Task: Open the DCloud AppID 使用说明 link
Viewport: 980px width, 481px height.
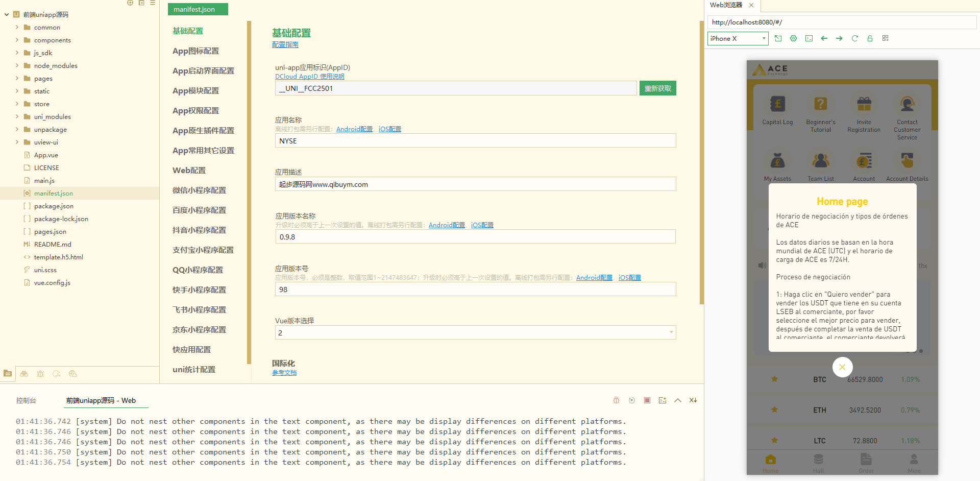Action: [309, 77]
